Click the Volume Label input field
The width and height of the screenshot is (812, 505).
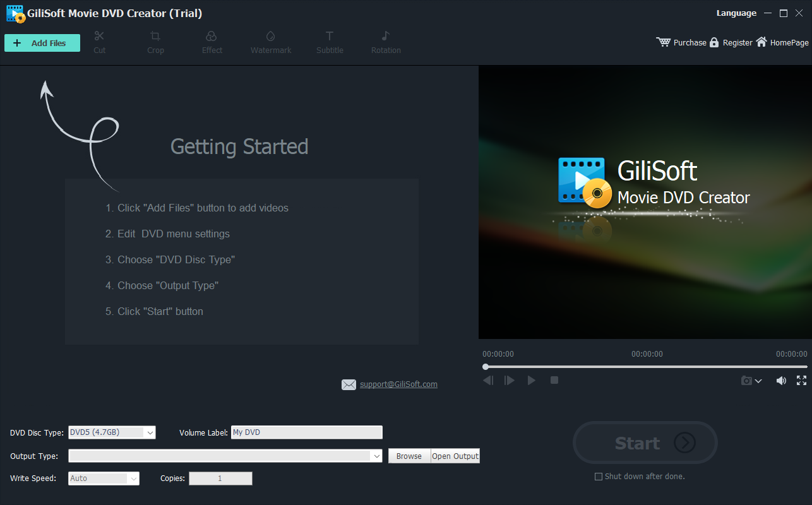click(307, 432)
